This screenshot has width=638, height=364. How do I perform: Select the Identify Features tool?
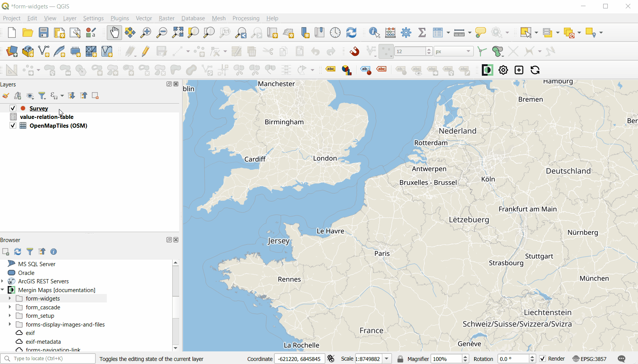pos(374,33)
